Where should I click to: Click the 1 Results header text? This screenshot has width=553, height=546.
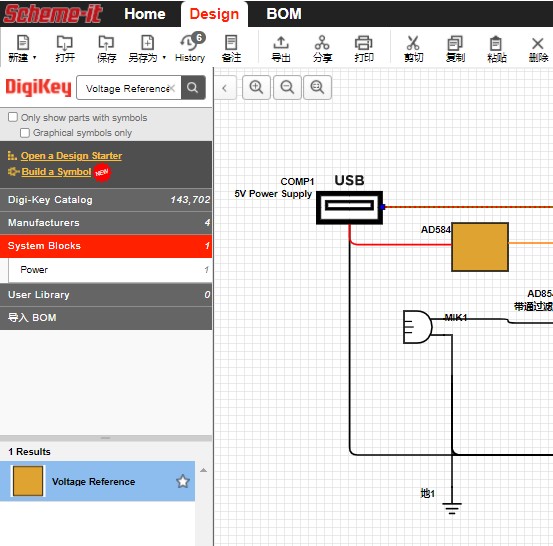(x=29, y=451)
